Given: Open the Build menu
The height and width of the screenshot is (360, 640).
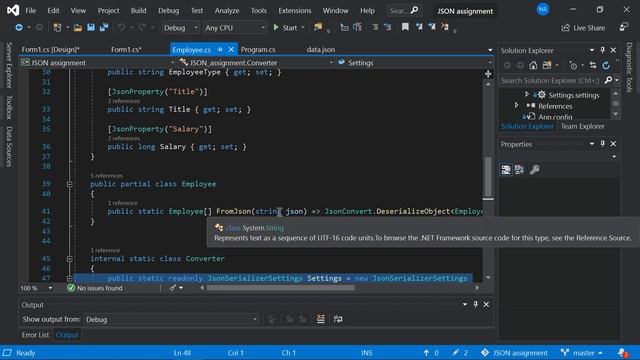Looking at the screenshot, I should pyautogui.click(x=138, y=11).
